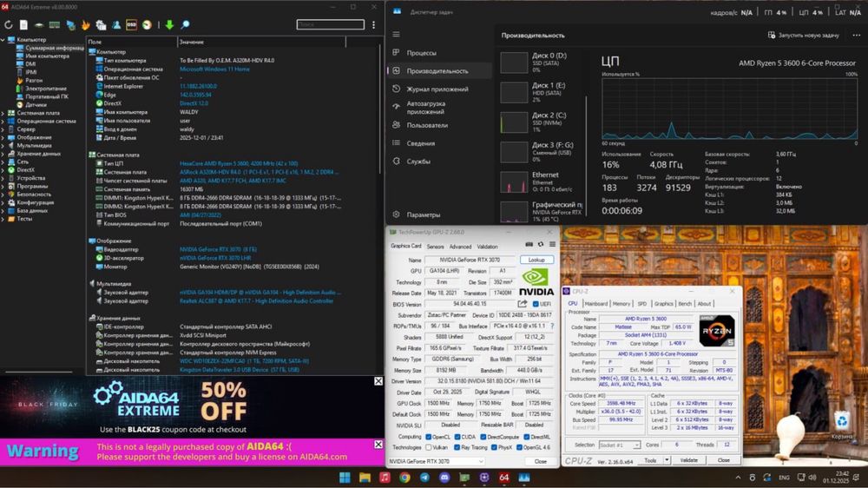The width and height of the screenshot is (868, 488).
Task: Click the memory module icon in AIDA64 toolbar
Action: coord(54,24)
